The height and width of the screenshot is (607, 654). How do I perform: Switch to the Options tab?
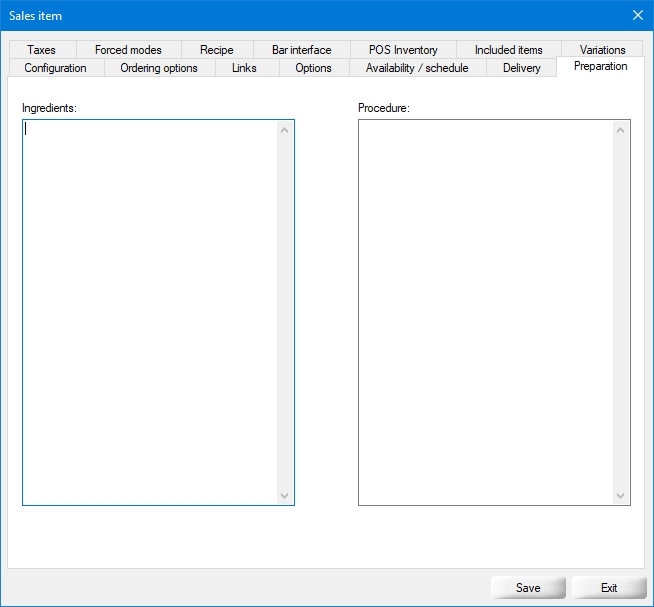pyautogui.click(x=313, y=68)
